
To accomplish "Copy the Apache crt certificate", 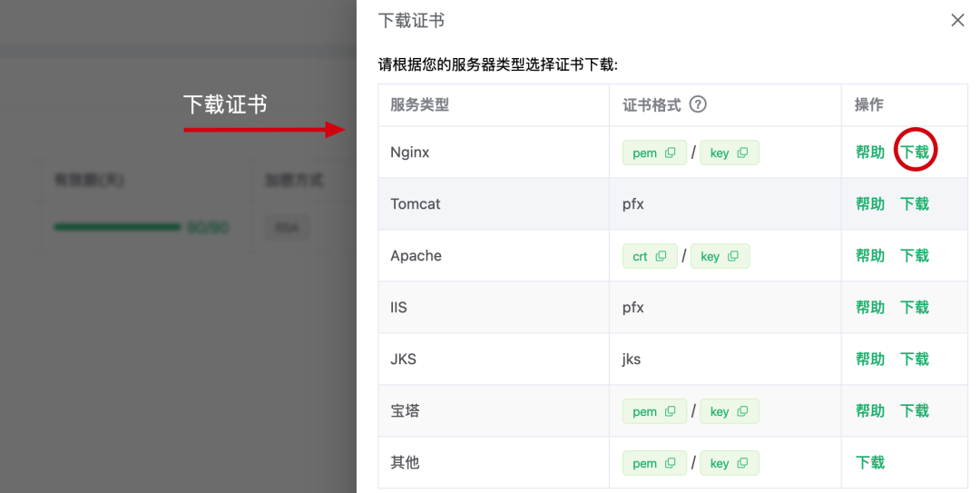I will click(650, 256).
